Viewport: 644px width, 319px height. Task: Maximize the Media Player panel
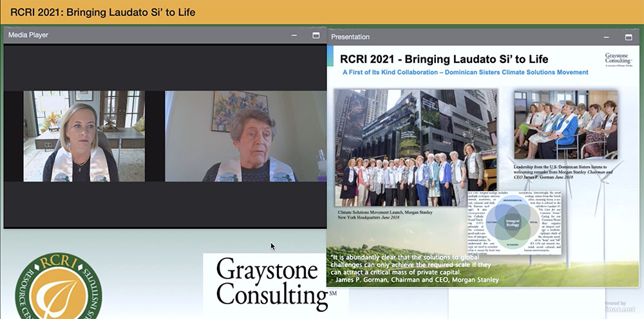click(x=316, y=35)
